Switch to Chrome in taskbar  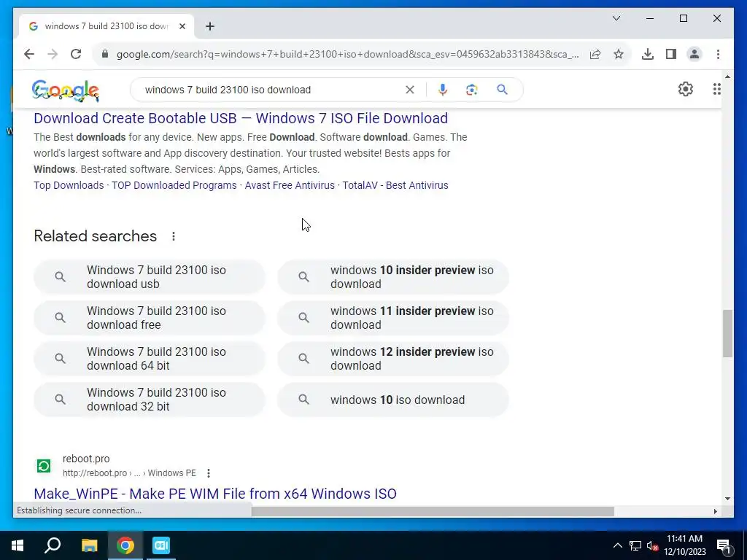pos(125,545)
